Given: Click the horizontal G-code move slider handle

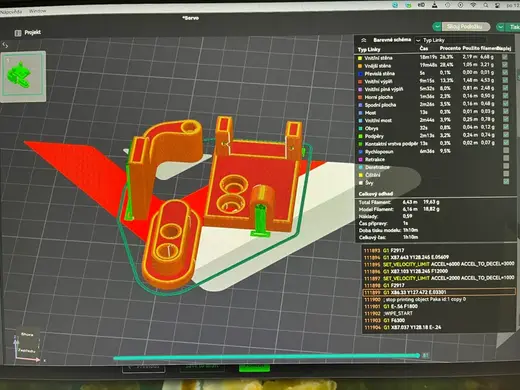Looking at the screenshot, I should click(418, 356).
